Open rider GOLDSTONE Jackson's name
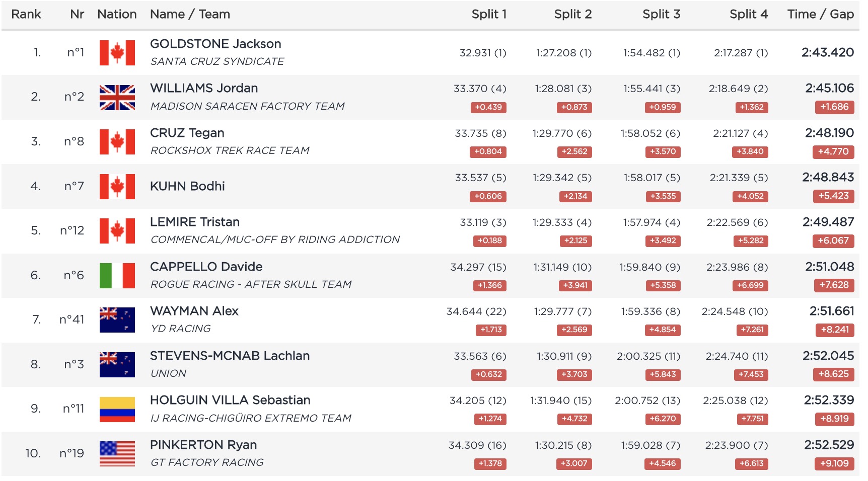 (x=215, y=44)
